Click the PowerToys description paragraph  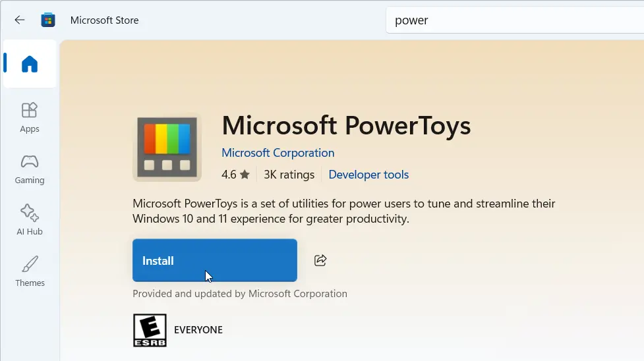[x=344, y=211]
